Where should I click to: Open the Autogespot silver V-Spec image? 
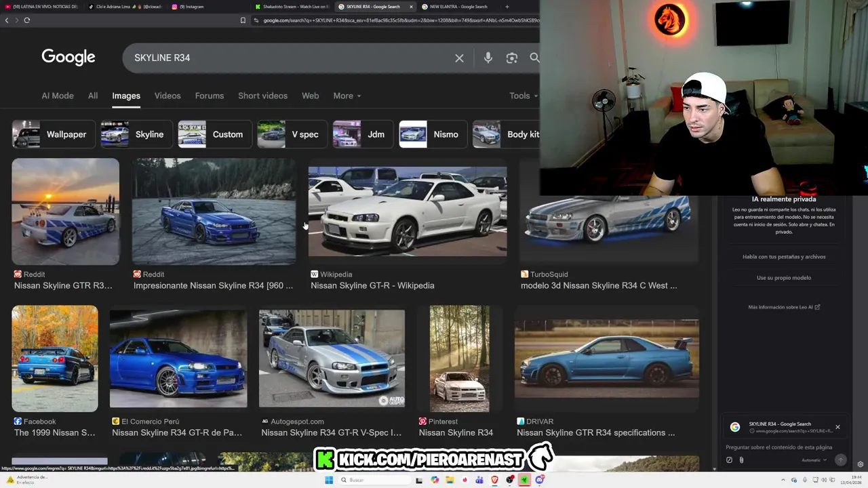(x=332, y=359)
